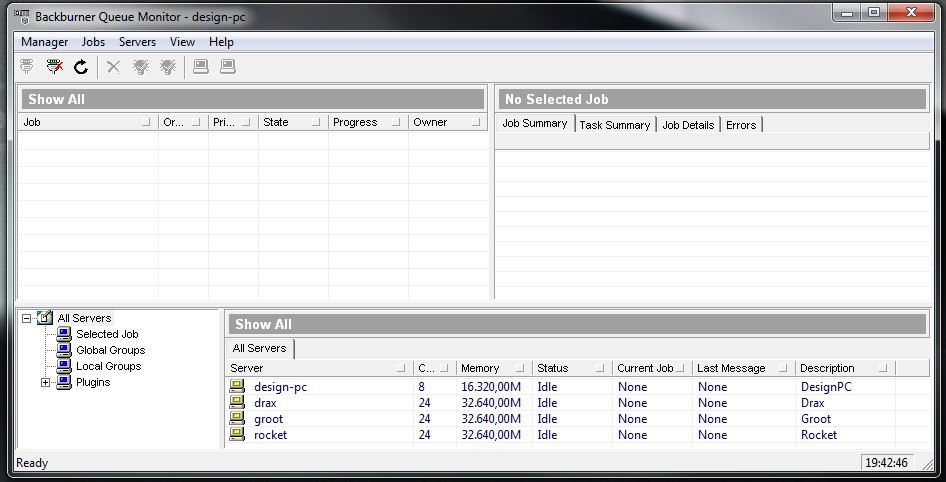Click the Rocket description cell
Screen dimensions: 946x482
[x=819, y=435]
